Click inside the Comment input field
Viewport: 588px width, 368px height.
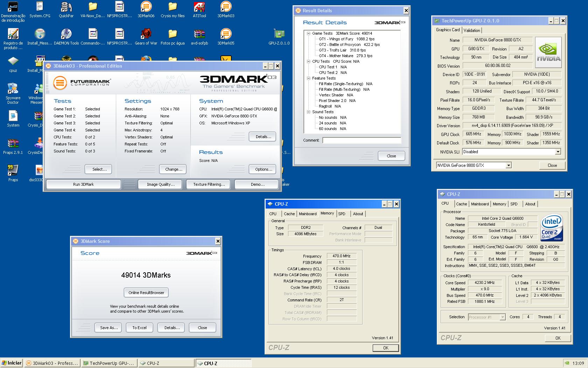362,140
